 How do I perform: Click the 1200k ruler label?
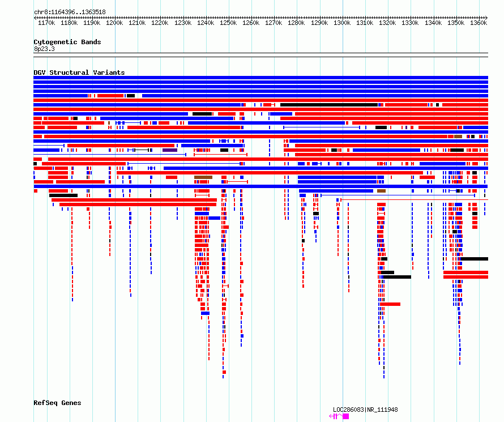pyautogui.click(x=114, y=23)
